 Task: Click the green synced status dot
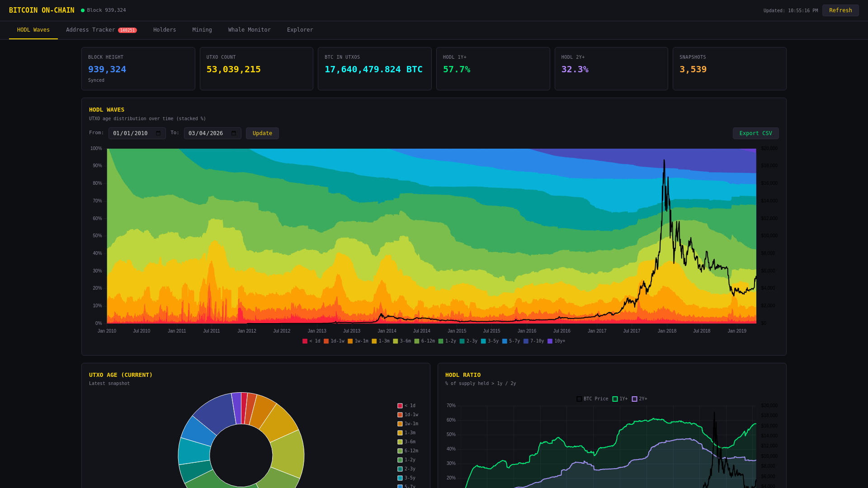tap(83, 10)
